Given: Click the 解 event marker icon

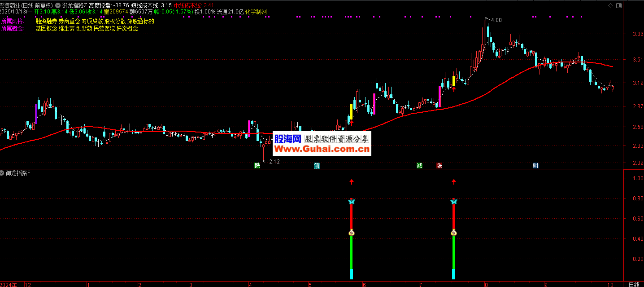Looking at the screenshot, I should (317, 166).
